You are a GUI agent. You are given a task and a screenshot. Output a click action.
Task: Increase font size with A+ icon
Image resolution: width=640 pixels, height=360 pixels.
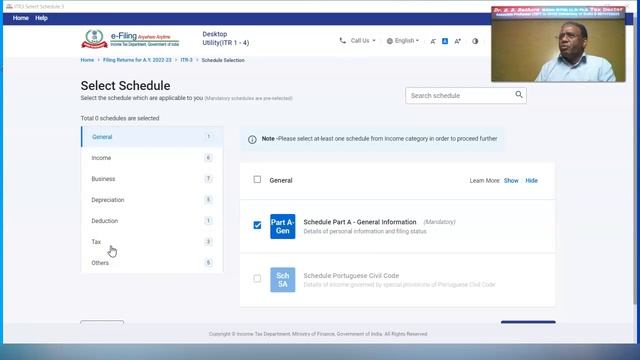[x=458, y=41]
